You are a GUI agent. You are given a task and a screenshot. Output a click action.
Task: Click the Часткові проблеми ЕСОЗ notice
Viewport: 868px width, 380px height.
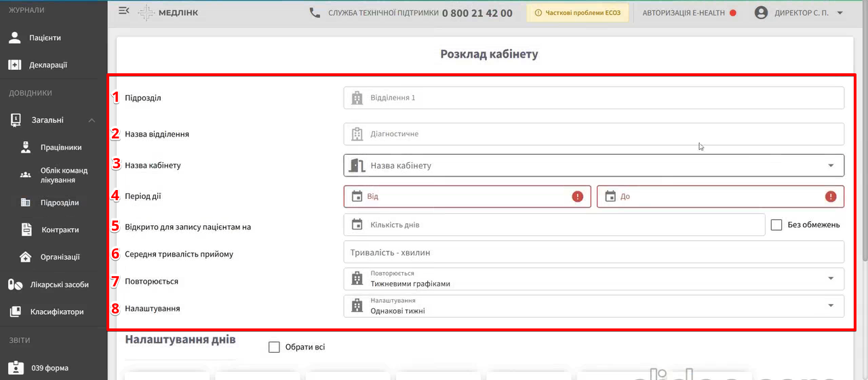pyautogui.click(x=577, y=13)
